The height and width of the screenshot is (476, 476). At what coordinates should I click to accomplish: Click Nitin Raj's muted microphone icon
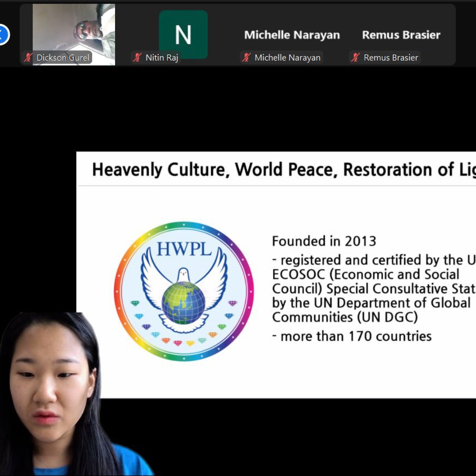coord(137,58)
